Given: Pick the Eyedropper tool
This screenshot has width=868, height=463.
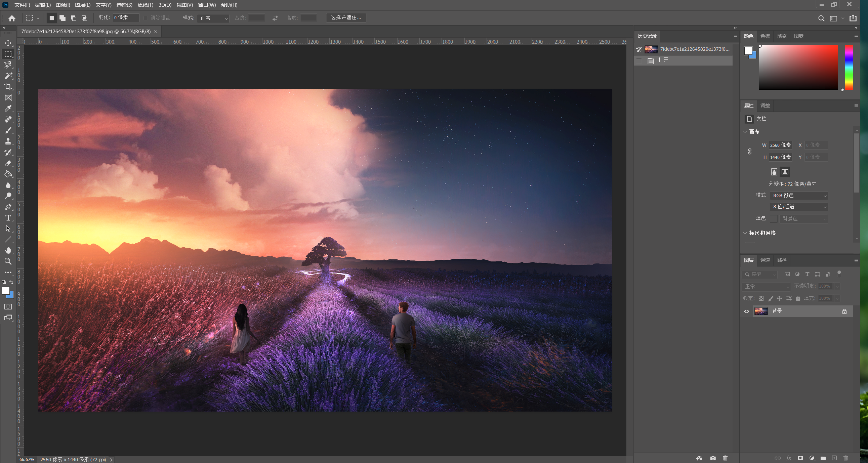Looking at the screenshot, I should click(x=8, y=109).
